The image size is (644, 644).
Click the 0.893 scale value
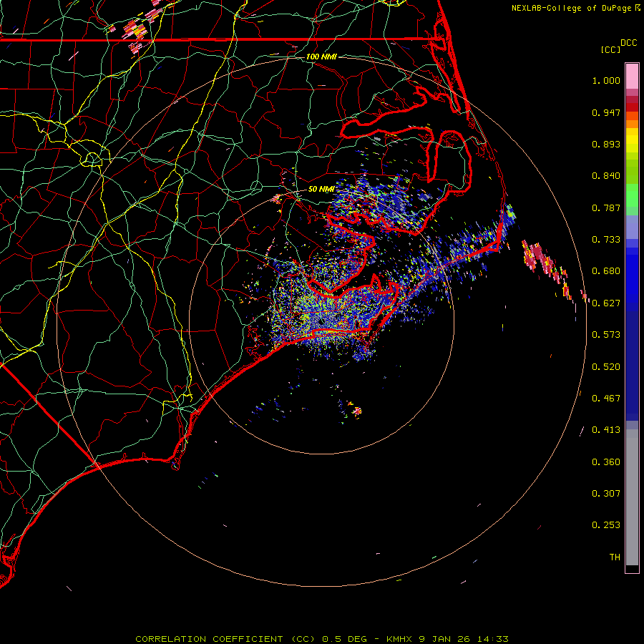point(605,144)
